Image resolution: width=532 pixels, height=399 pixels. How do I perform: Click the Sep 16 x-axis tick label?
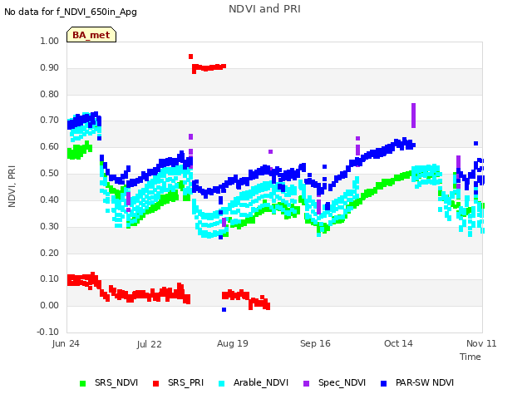(x=315, y=343)
